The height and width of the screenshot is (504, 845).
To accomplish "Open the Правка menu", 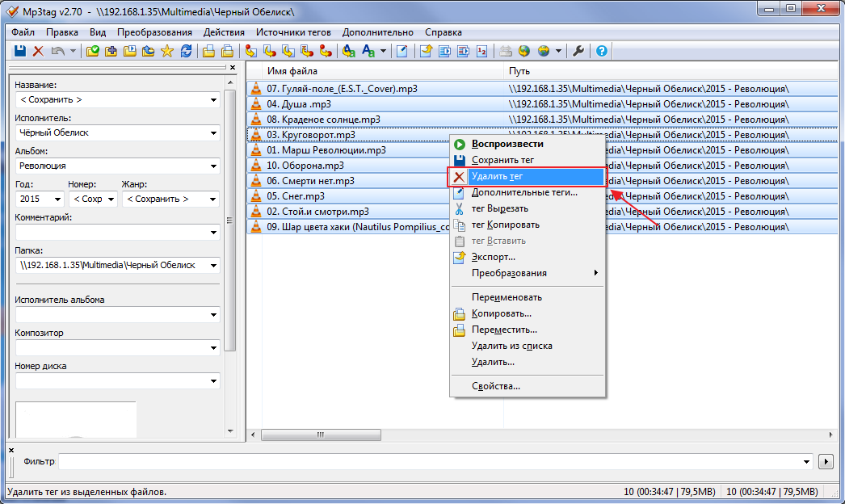I will click(62, 32).
